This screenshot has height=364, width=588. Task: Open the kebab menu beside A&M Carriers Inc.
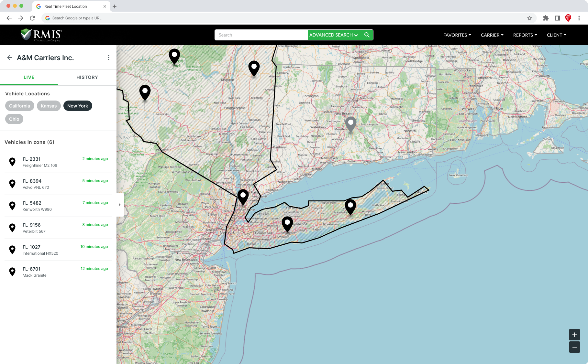[109, 58]
